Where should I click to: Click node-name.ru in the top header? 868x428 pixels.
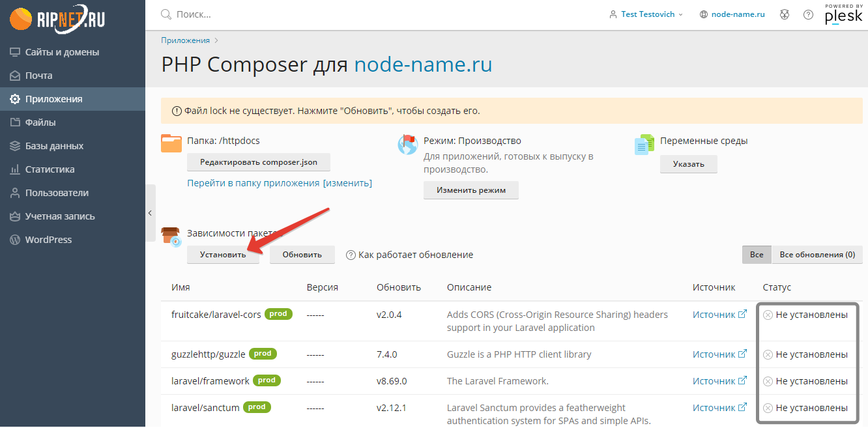pyautogui.click(x=738, y=14)
